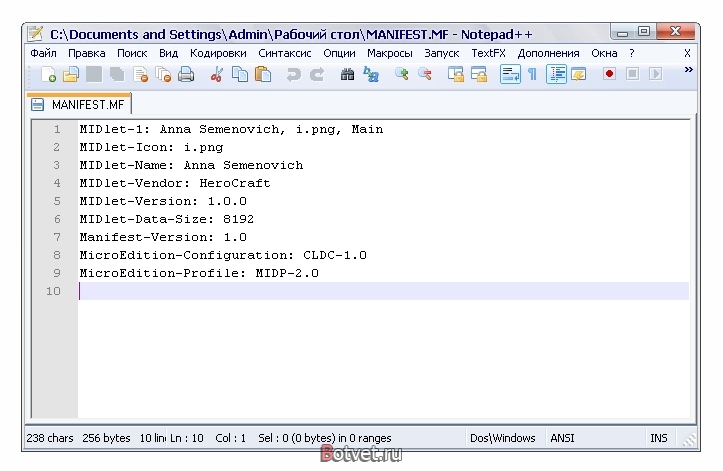Close the Notepad++ window
This screenshot has width=723, height=471.
click(x=676, y=31)
